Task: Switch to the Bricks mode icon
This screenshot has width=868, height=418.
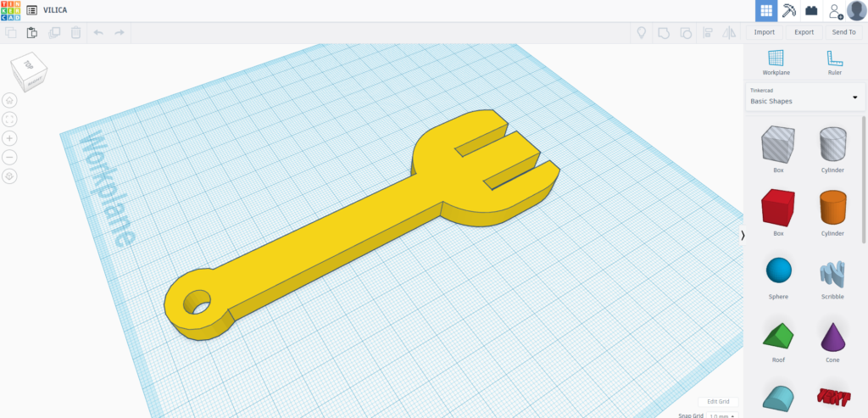Action: [811, 11]
